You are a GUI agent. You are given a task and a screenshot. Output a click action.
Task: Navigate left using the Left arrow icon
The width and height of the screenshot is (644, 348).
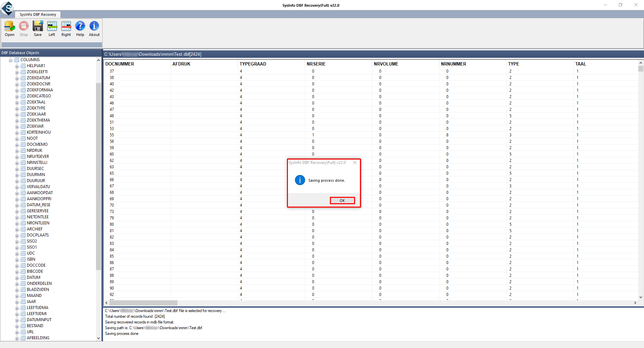[x=52, y=28]
